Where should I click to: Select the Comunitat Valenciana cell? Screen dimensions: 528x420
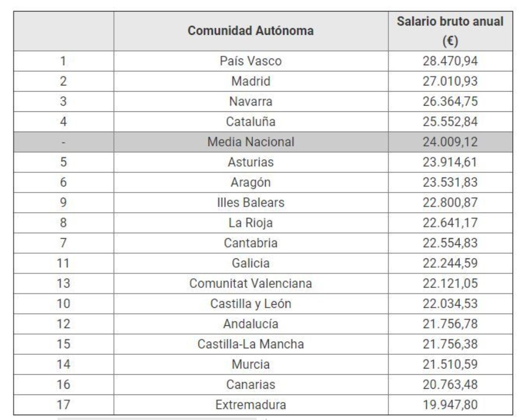[x=250, y=284]
